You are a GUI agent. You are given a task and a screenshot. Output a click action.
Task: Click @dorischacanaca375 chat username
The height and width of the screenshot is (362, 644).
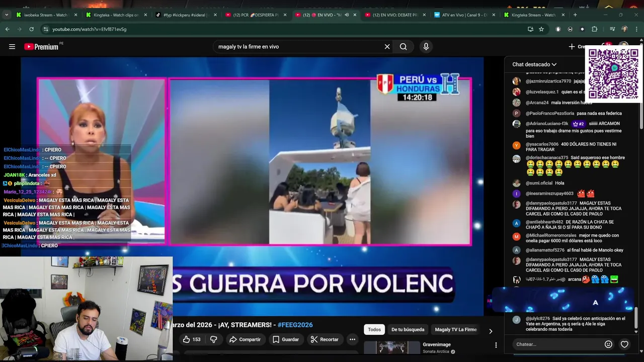tap(547, 157)
